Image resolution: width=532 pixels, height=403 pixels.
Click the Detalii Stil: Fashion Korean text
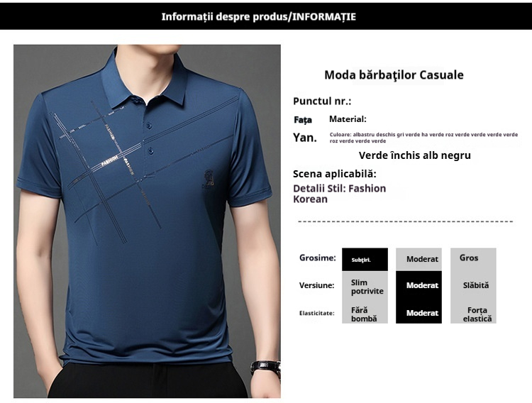(339, 194)
